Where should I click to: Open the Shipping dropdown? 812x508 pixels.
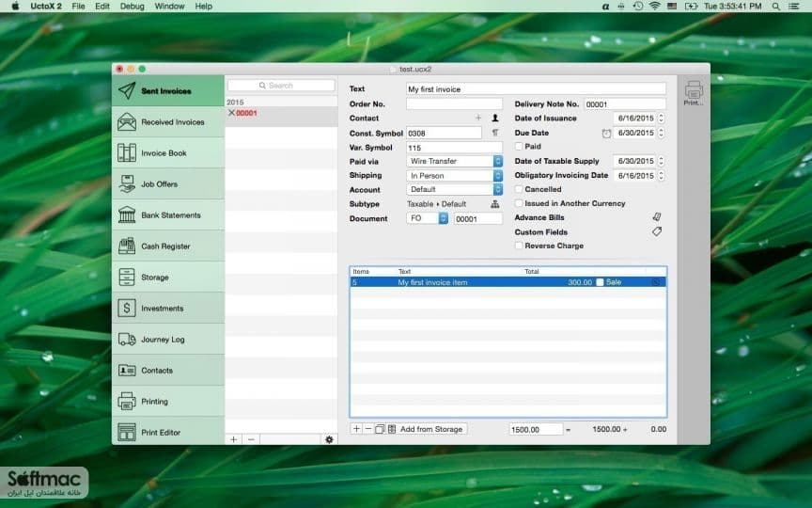point(455,176)
